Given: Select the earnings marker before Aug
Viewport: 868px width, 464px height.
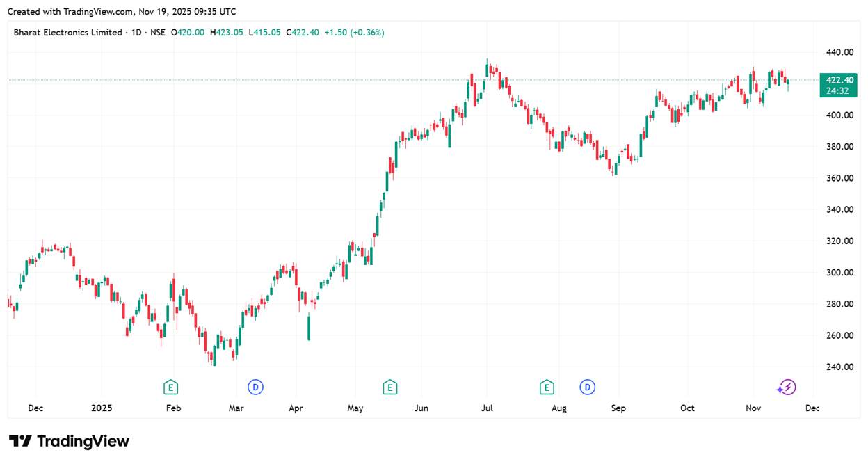Looking at the screenshot, I should [x=547, y=387].
